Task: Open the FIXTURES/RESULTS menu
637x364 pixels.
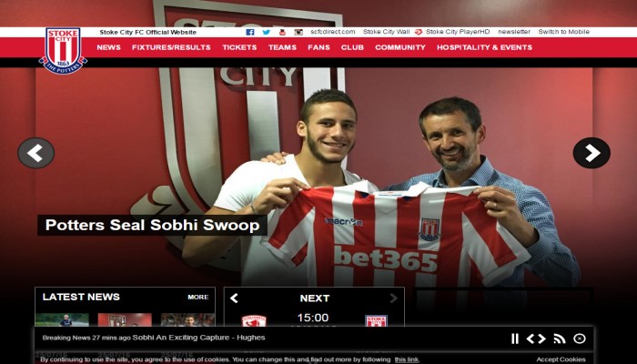Action: tap(171, 47)
